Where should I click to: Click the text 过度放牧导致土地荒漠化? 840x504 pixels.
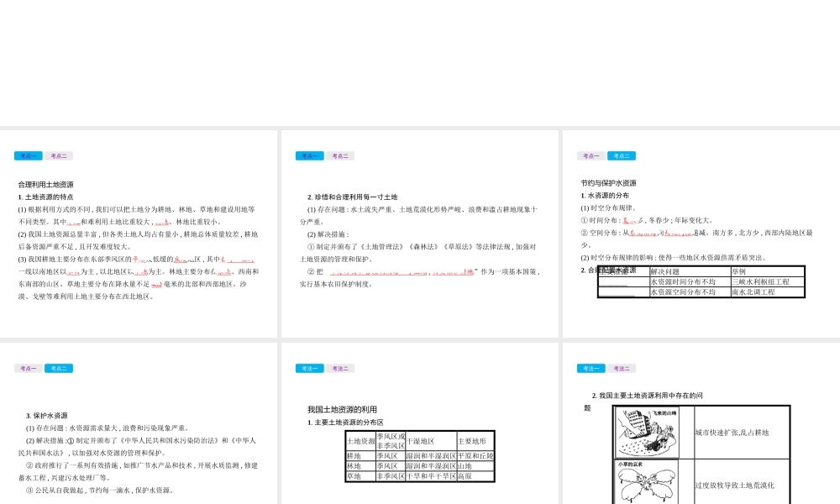[x=734, y=486]
